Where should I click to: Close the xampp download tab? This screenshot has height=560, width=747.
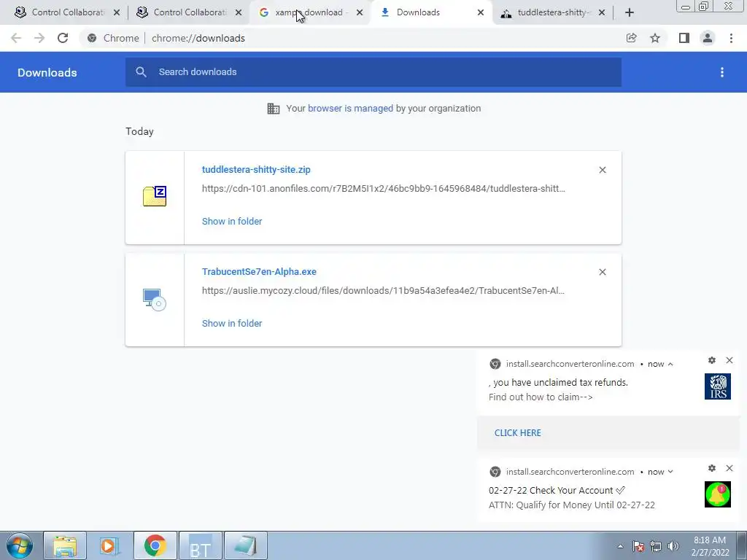point(360,12)
